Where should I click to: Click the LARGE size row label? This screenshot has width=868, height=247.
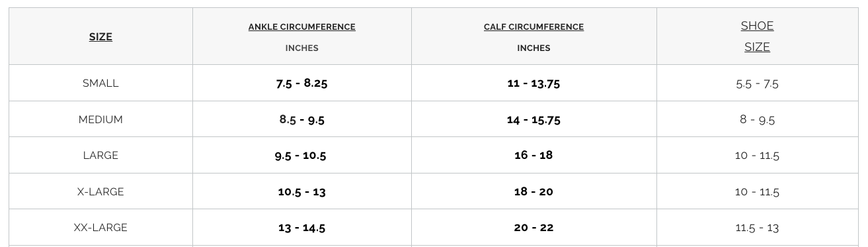click(100, 156)
